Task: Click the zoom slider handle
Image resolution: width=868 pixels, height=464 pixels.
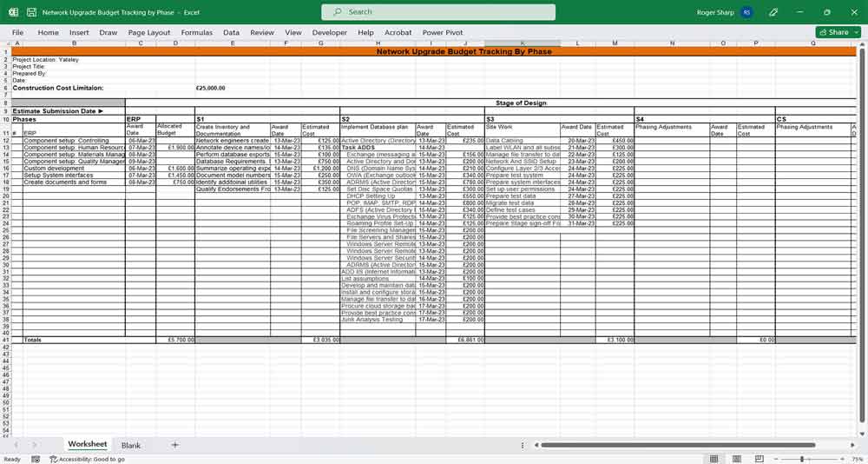Action: 802,459
